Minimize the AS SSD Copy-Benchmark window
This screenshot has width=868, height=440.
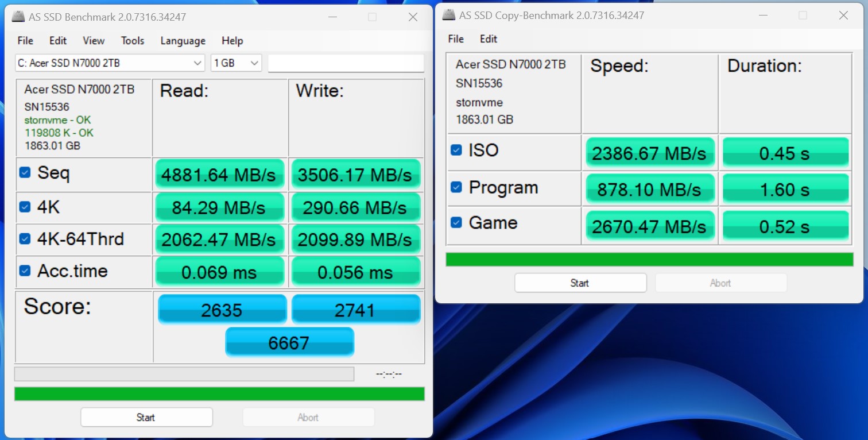(x=763, y=16)
